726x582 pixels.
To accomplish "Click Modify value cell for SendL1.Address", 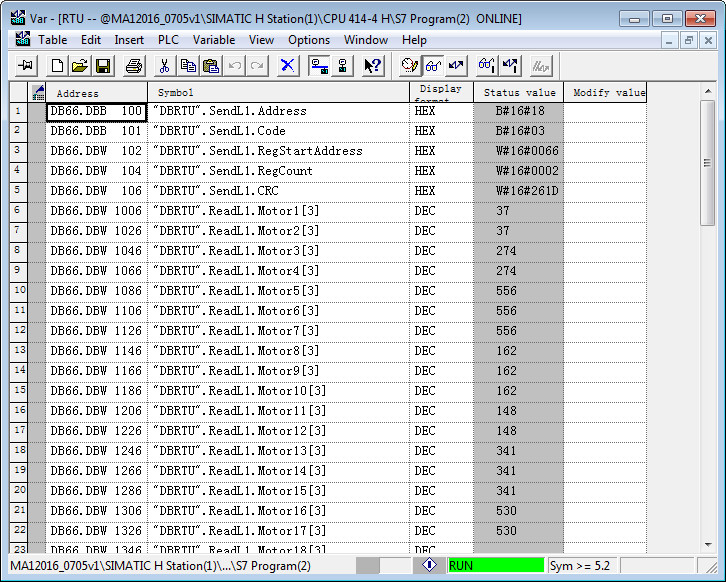I will tap(605, 112).
